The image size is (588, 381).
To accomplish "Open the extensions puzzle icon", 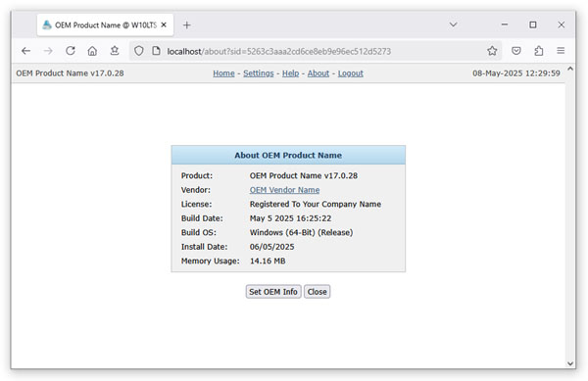I will [538, 51].
